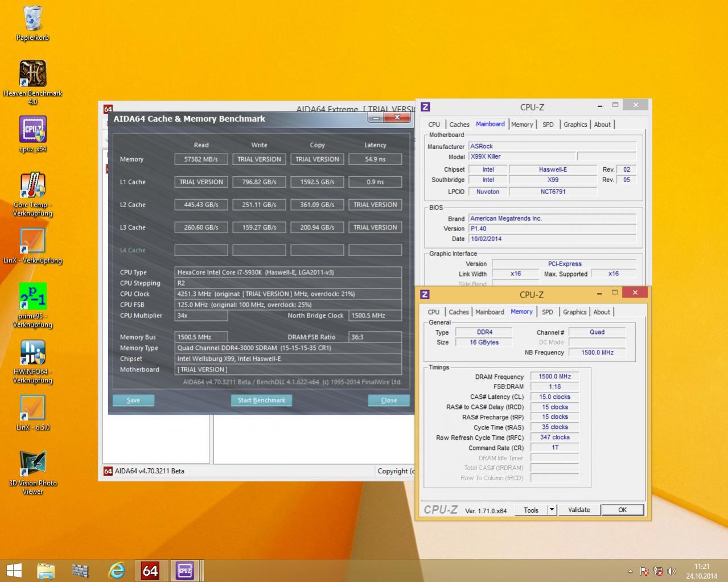This screenshot has width=728, height=582.
Task: Show hidden tray icons arrow
Action: pyautogui.click(x=630, y=571)
